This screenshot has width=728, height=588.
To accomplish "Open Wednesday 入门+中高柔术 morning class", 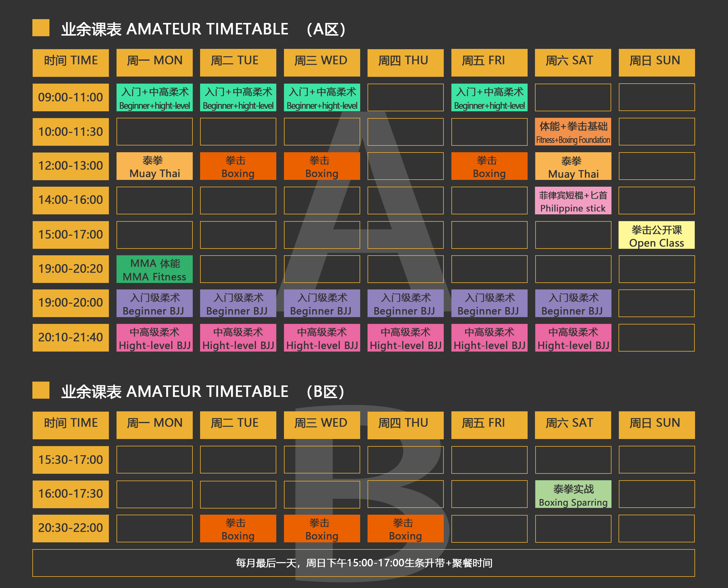I will pos(322,97).
